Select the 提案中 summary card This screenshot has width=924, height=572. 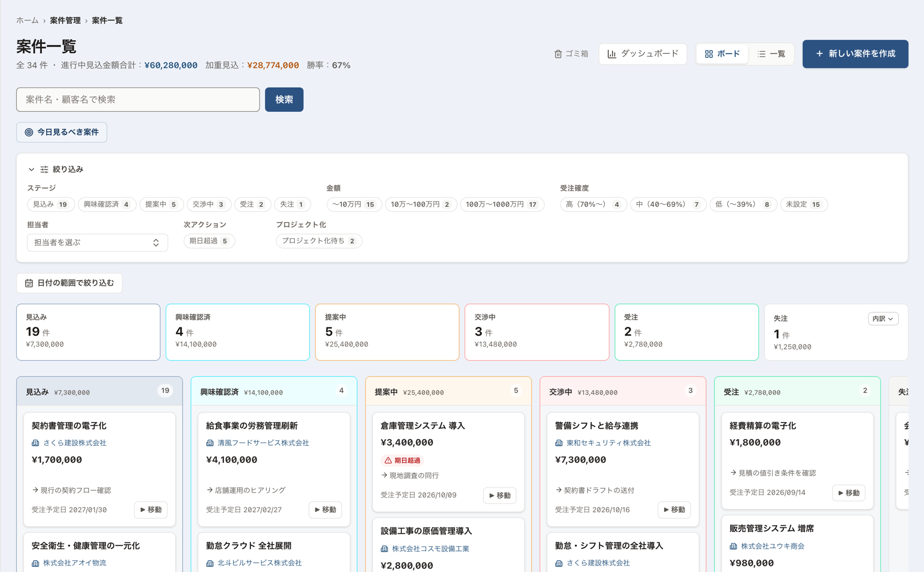387,332
